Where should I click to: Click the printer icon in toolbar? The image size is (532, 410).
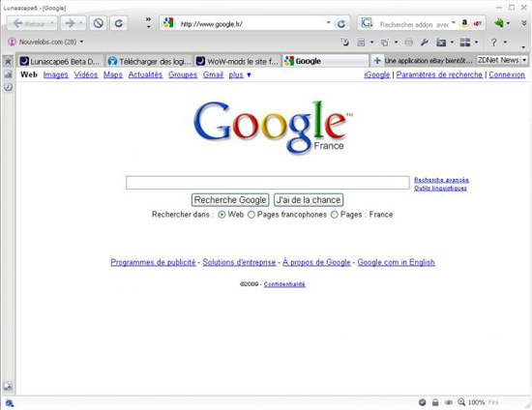(x=409, y=42)
